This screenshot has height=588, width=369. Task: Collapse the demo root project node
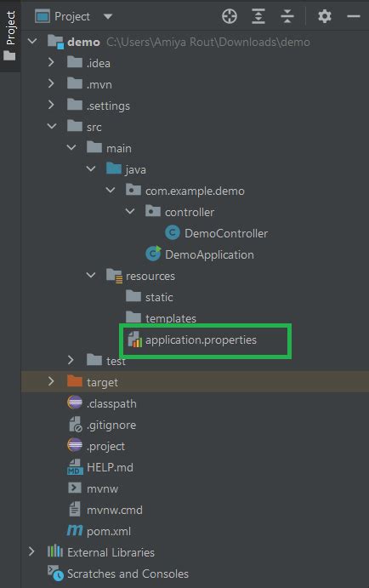click(32, 41)
